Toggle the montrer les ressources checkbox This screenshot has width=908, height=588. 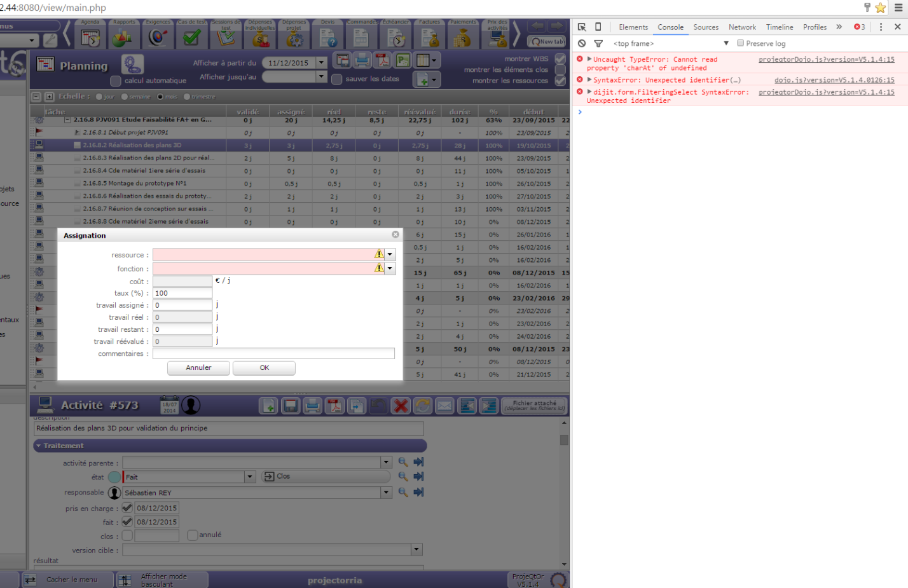coord(560,81)
